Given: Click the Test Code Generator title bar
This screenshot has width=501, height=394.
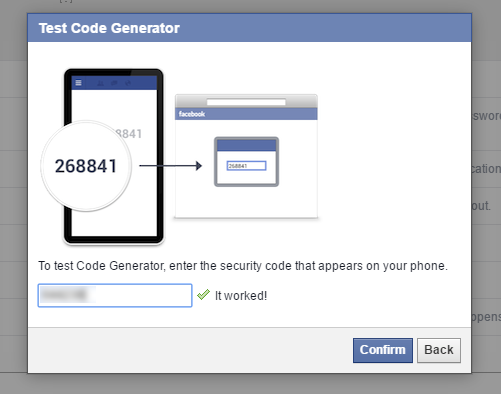Looking at the screenshot, I should (x=249, y=28).
